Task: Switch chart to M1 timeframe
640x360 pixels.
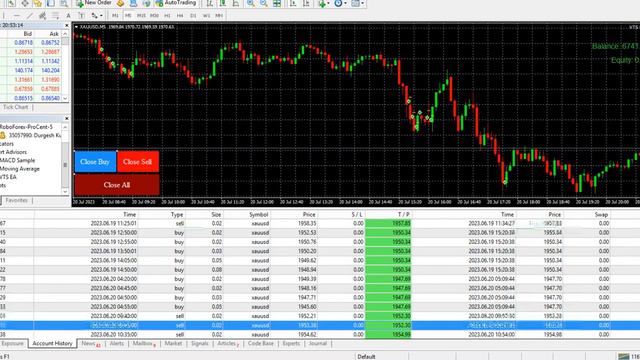Action: tap(115, 16)
